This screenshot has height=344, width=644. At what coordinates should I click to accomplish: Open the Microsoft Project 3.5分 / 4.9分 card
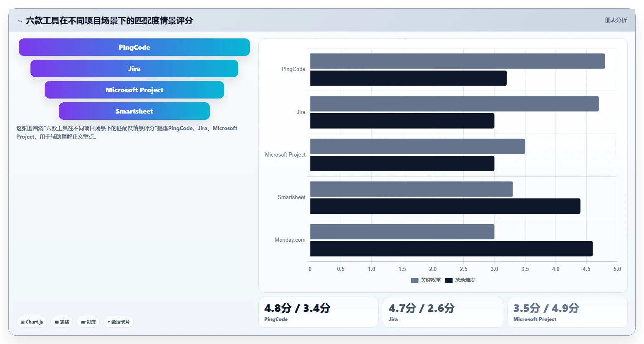(568, 312)
